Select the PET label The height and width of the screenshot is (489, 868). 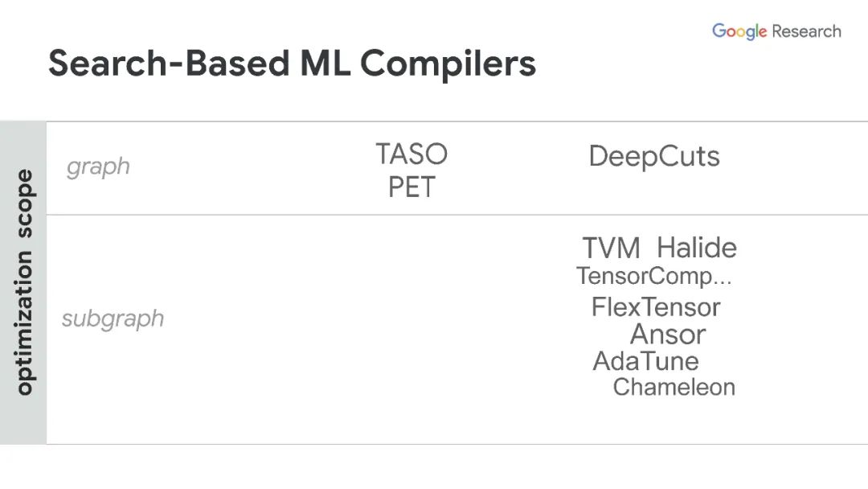(x=411, y=187)
